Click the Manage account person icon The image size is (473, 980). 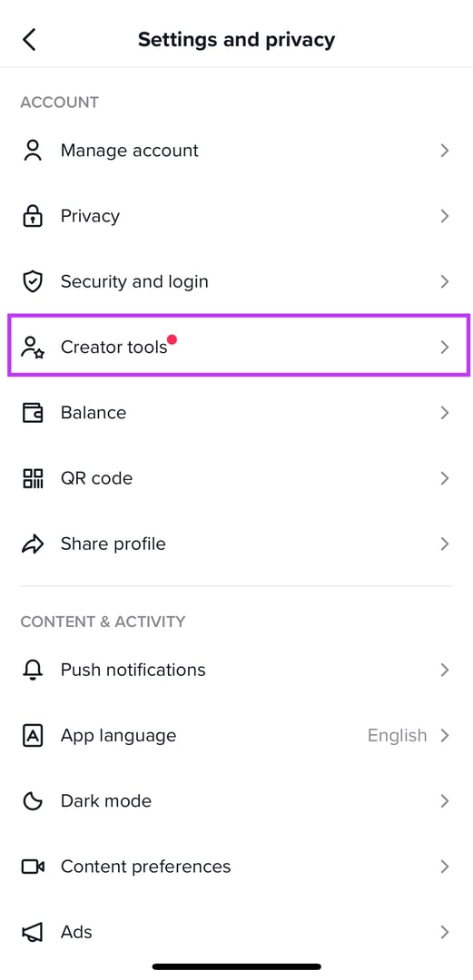point(33,151)
